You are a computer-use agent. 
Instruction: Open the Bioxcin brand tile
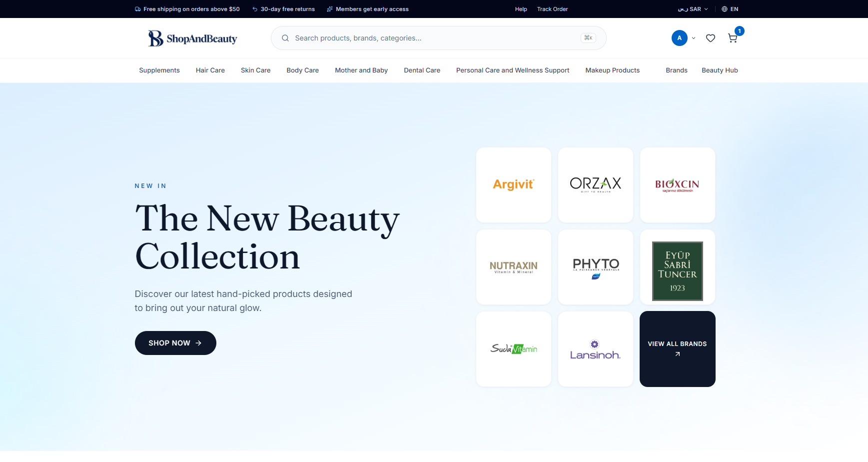pyautogui.click(x=678, y=185)
